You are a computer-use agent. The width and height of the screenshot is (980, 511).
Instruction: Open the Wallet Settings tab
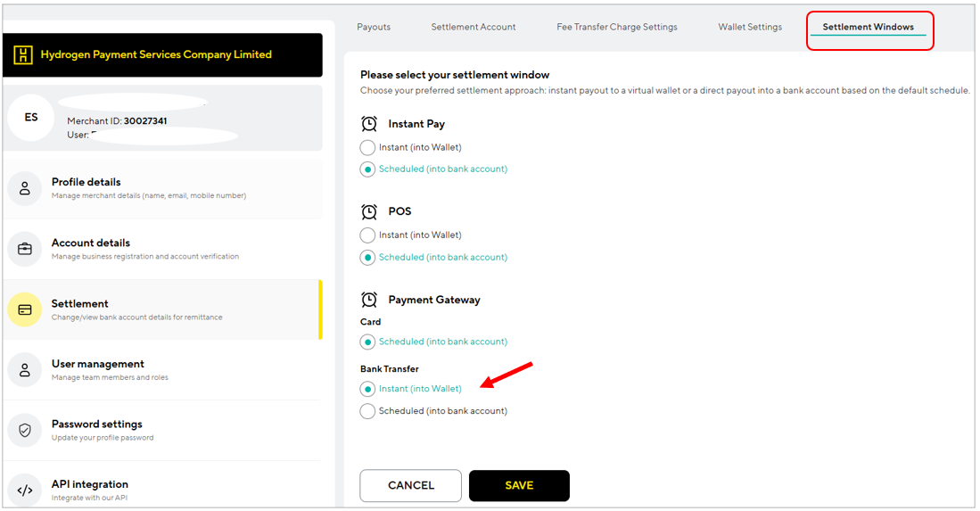[750, 27]
